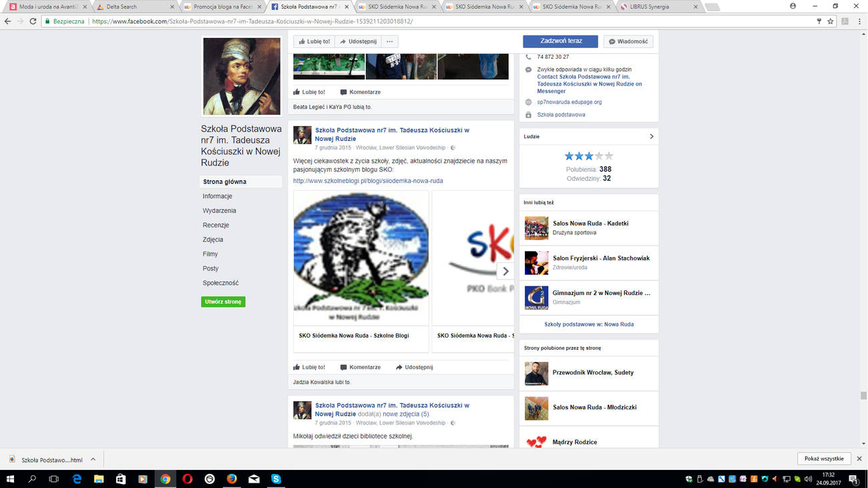Image resolution: width=868 pixels, height=488 pixels.
Task: Launch Opera browser from the taskbar
Action: pos(188,479)
